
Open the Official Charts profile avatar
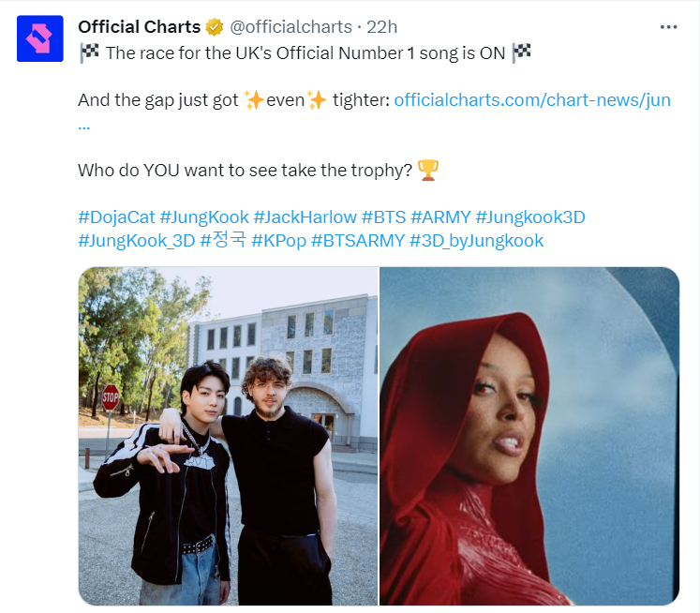tap(39, 38)
